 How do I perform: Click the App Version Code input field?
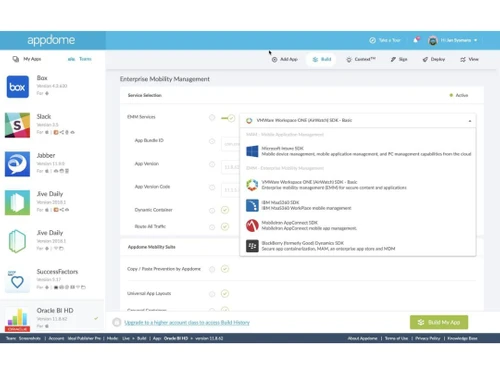(230, 190)
